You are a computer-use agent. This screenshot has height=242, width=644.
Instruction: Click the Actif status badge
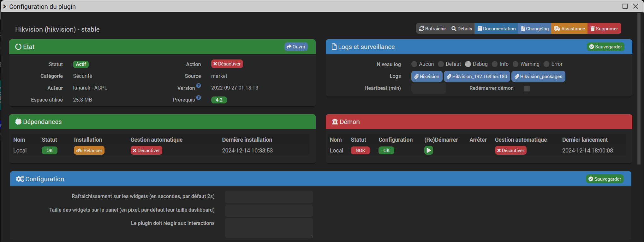pyautogui.click(x=81, y=64)
